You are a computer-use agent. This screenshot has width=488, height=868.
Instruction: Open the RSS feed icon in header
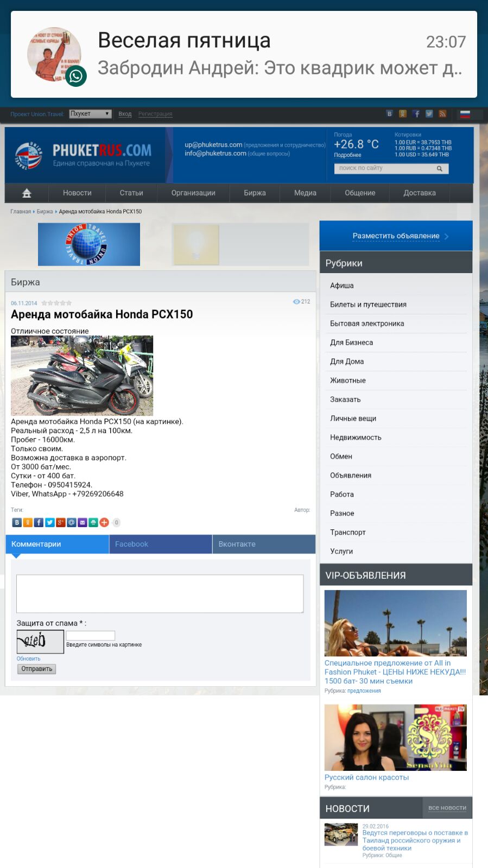click(442, 114)
